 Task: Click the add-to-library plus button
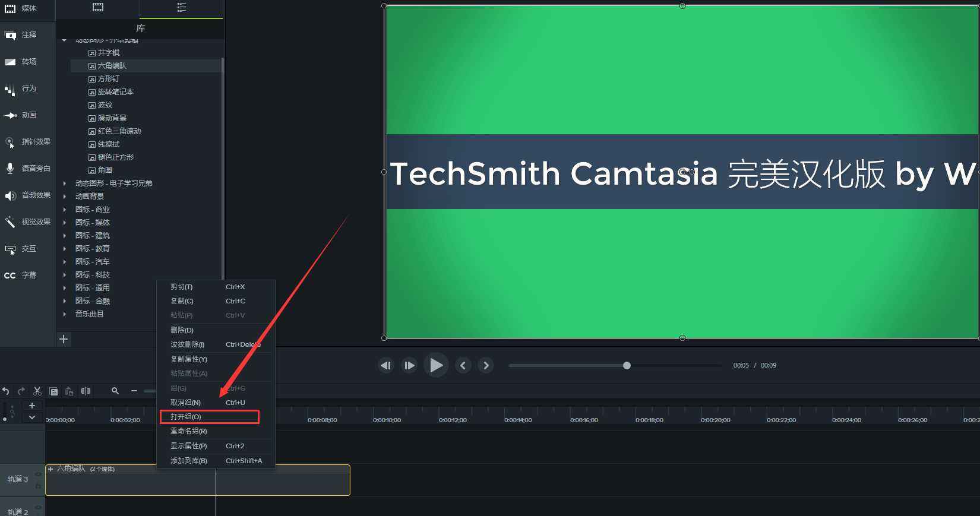[64, 339]
